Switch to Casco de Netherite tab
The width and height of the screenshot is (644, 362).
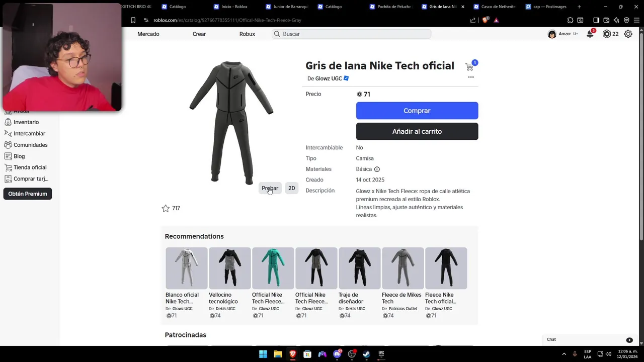(x=495, y=7)
